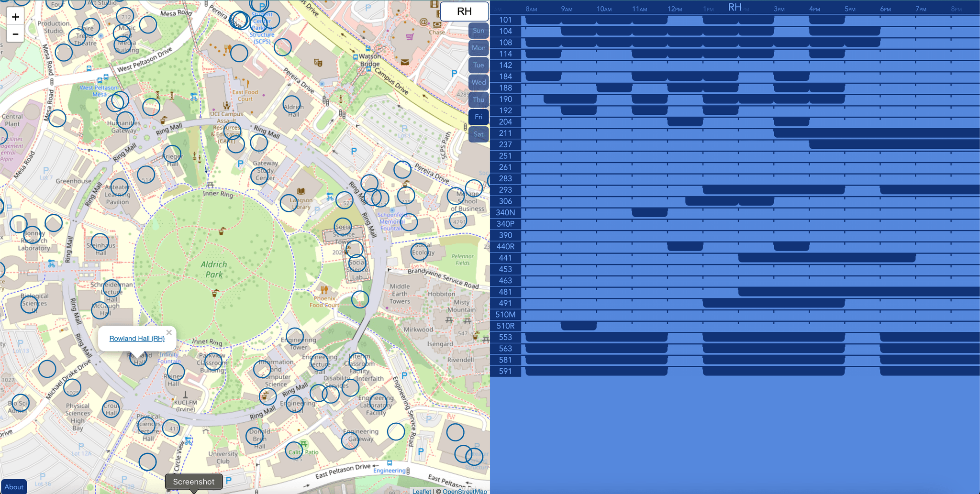
Task: Select the Steinhaus Hall map marker
Action: point(100,242)
